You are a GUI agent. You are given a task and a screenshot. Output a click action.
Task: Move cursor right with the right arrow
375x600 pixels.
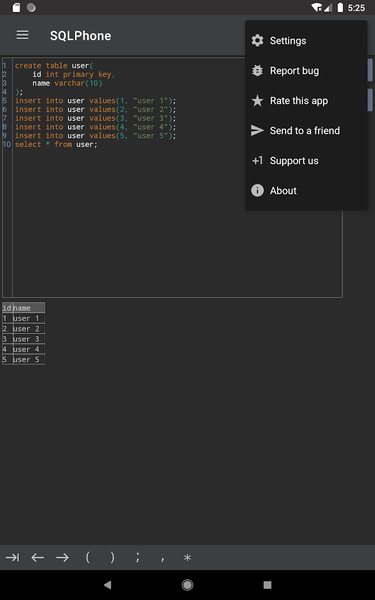(x=62, y=558)
